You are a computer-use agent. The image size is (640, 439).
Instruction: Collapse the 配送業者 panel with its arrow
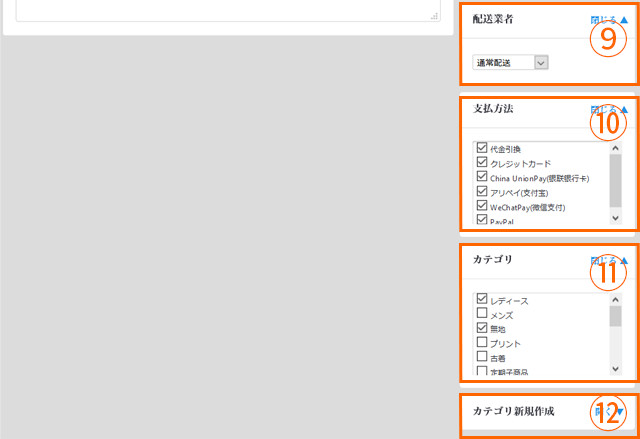point(624,20)
